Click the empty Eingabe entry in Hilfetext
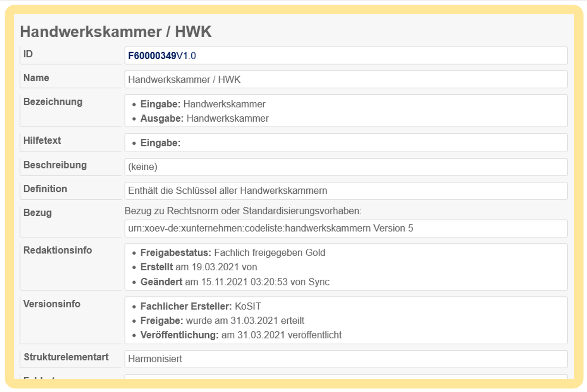The height and width of the screenshot is (392, 587). coord(160,143)
